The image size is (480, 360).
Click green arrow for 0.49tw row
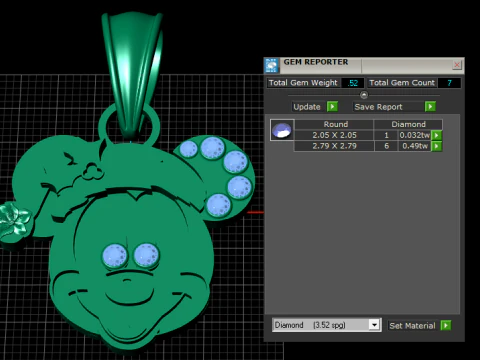tap(436, 146)
